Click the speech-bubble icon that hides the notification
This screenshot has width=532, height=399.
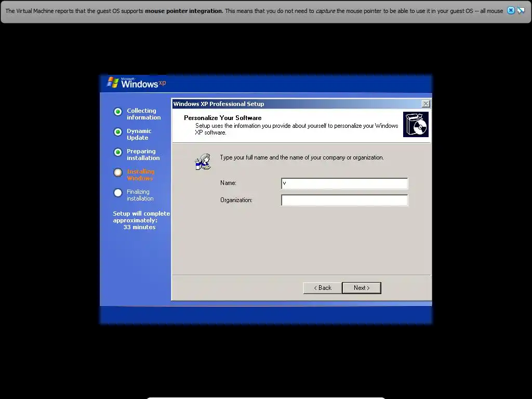click(521, 10)
